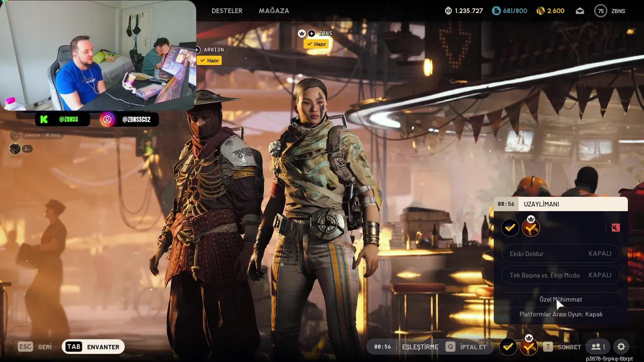Open the friends list with count 1
This screenshot has height=362, width=644.
point(598,346)
